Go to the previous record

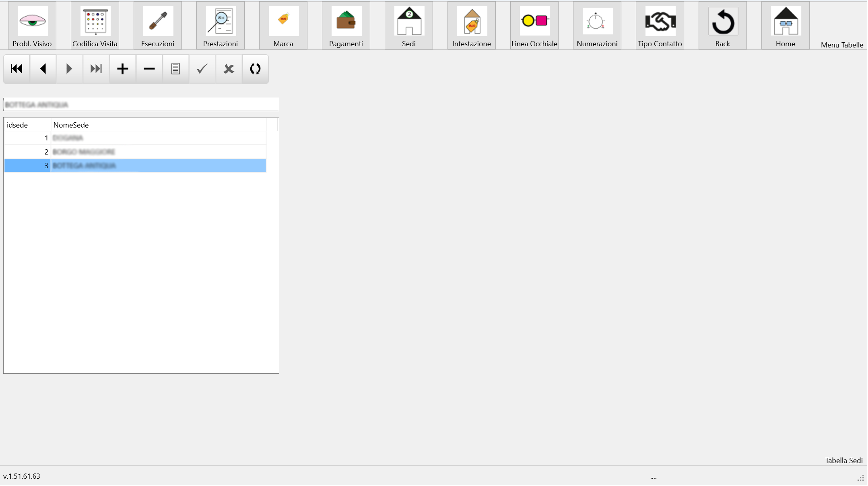pos(43,69)
